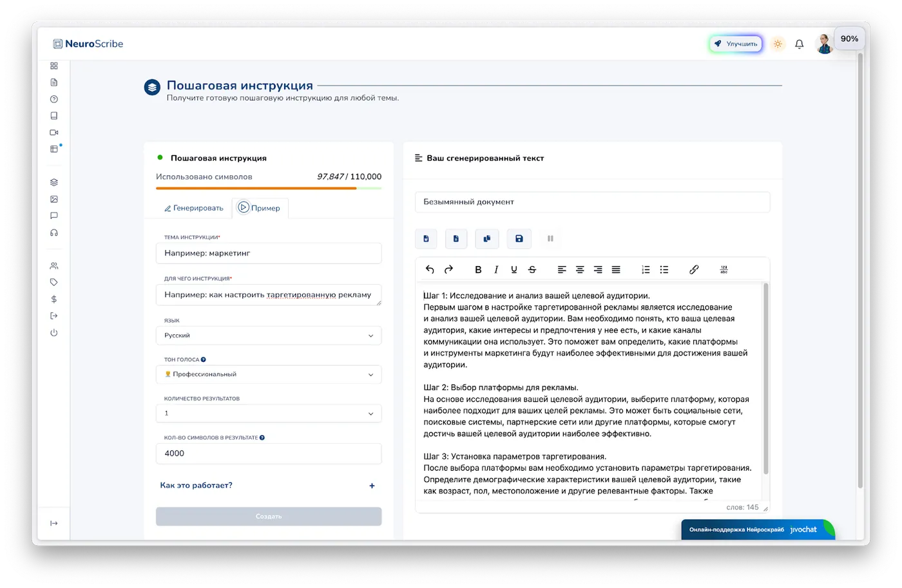Expand the sidebar with the arrow icon
Viewport: 902px width, 588px height.
pyautogui.click(x=54, y=523)
